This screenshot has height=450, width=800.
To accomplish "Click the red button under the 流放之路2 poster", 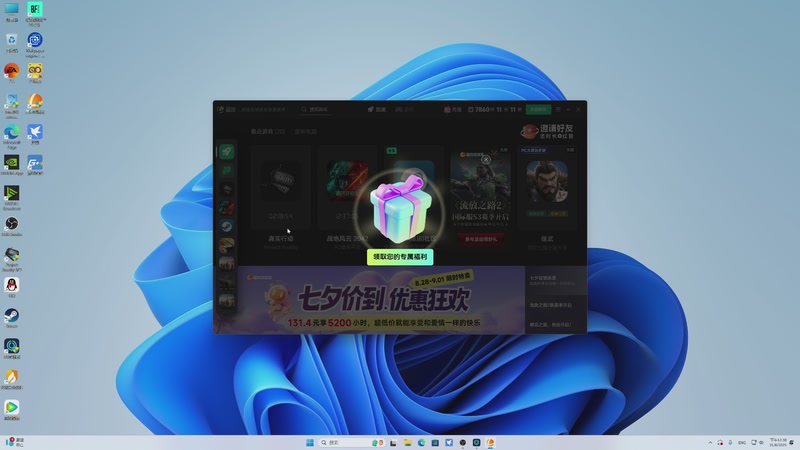I will pos(481,239).
